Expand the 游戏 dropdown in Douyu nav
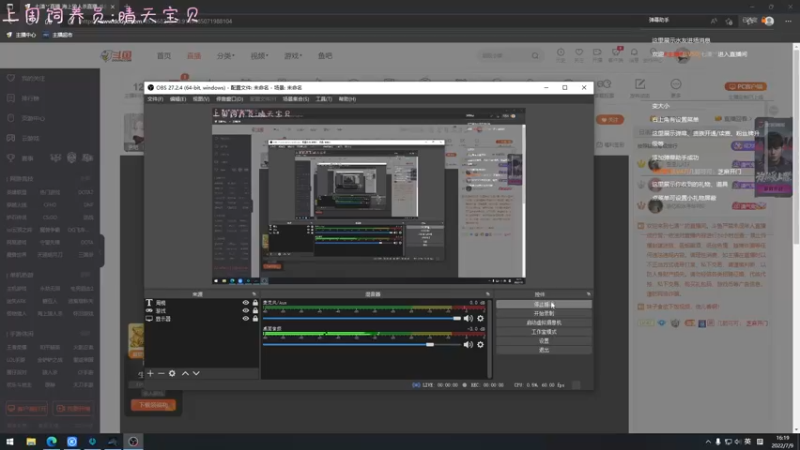Image resolution: width=800 pixels, height=450 pixels. pos(293,56)
